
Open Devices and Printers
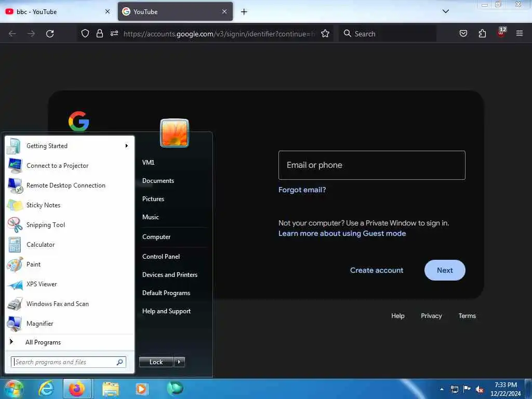[170, 275]
